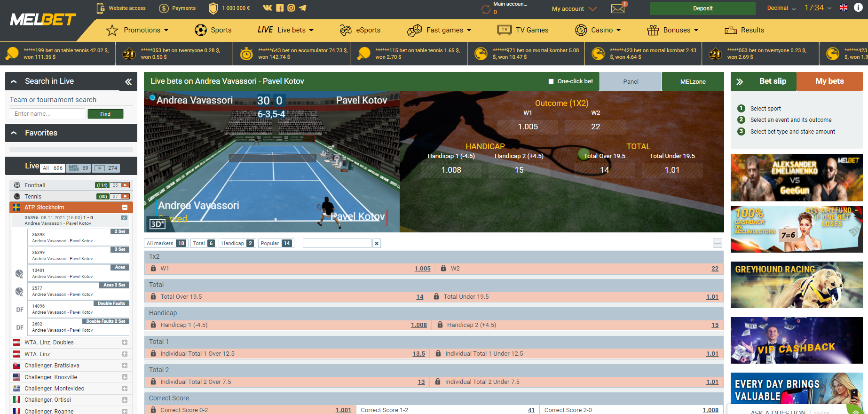This screenshot has width=868, height=414.
Task: Click the MELBET logo
Action: (x=43, y=19)
